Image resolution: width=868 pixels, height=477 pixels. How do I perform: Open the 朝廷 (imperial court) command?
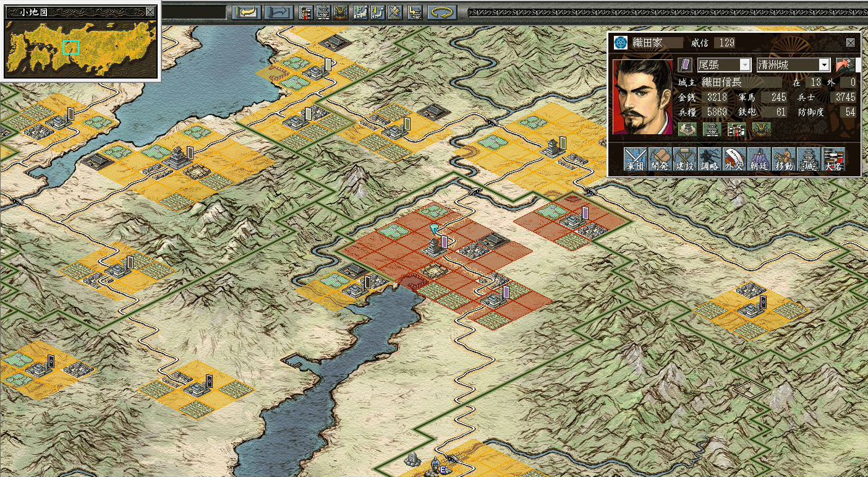coord(759,160)
